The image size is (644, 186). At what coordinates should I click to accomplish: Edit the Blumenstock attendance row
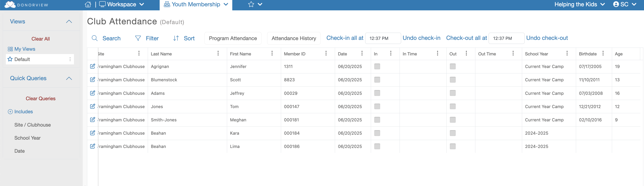tap(92, 80)
